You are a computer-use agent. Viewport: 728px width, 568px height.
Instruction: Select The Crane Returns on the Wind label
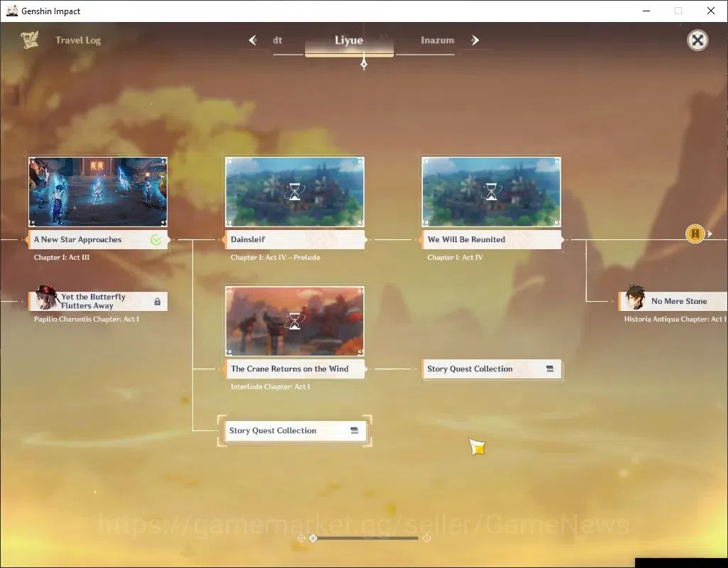pos(296,368)
